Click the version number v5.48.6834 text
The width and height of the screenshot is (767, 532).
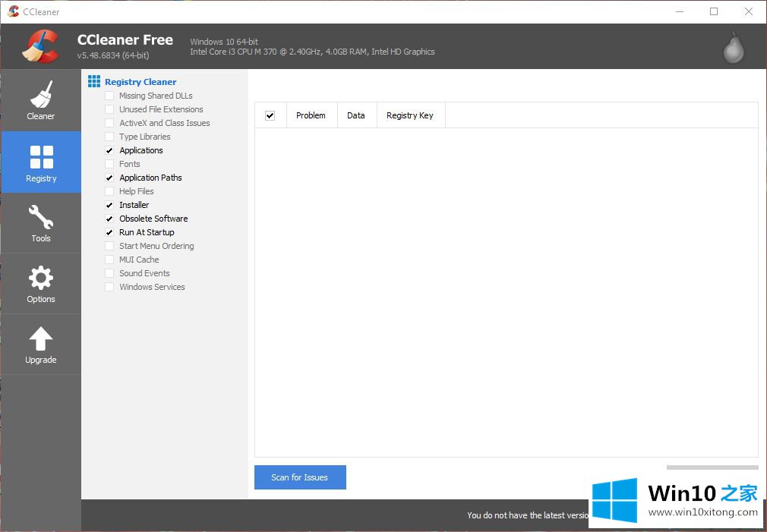(113, 55)
